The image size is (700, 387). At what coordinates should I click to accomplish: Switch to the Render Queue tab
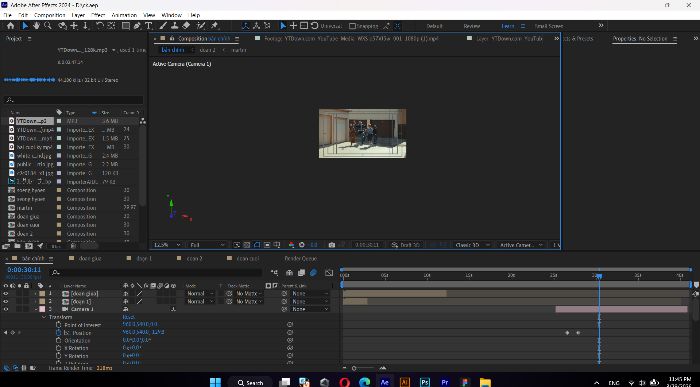[300, 258]
